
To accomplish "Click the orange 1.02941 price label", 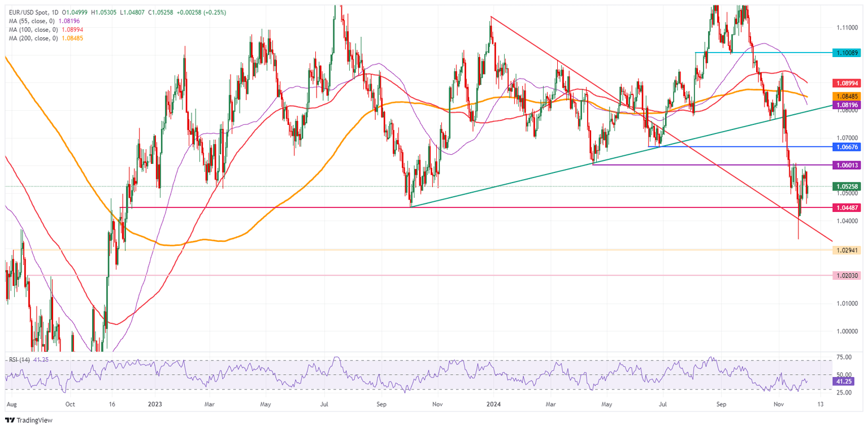I will click(847, 249).
